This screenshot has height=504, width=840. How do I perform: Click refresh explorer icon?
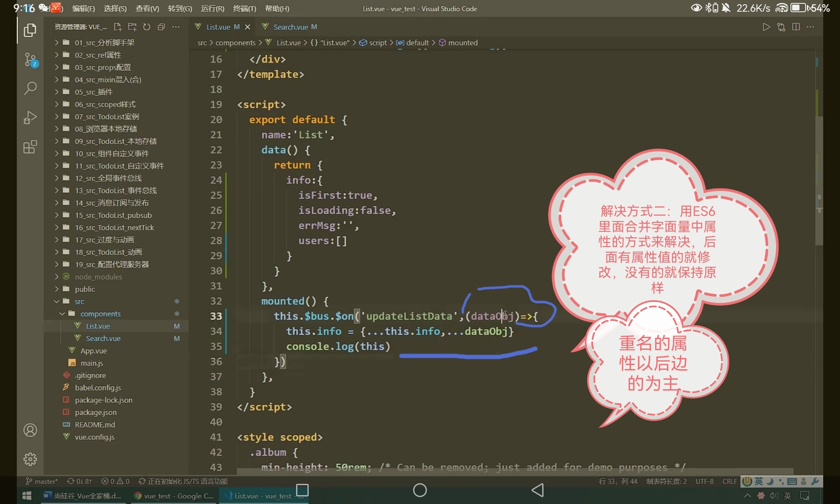point(147,27)
